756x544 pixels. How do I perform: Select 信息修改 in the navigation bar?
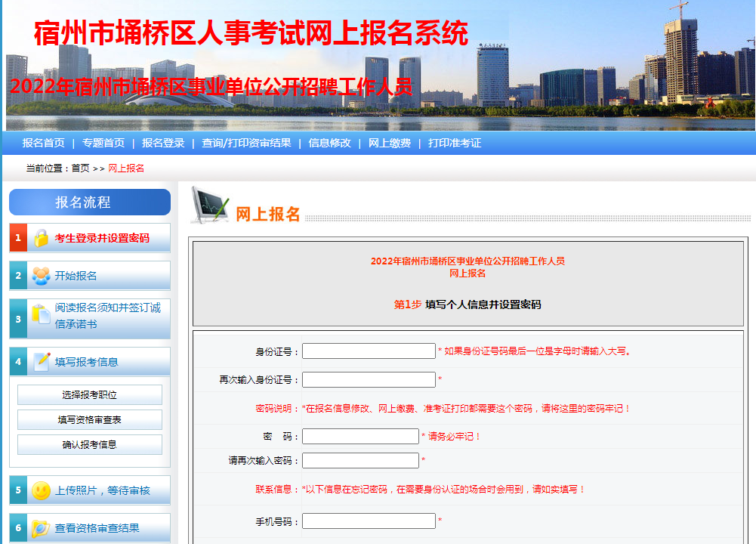(x=330, y=144)
